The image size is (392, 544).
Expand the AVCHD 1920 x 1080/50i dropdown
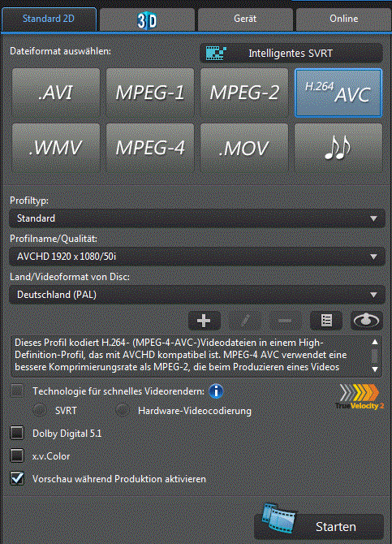pyautogui.click(x=197, y=257)
